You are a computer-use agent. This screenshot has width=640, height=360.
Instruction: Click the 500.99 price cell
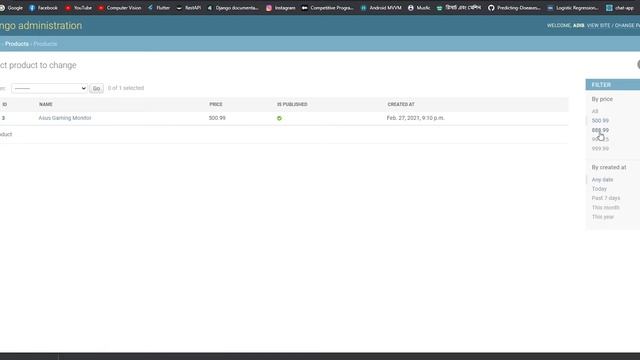click(x=217, y=118)
